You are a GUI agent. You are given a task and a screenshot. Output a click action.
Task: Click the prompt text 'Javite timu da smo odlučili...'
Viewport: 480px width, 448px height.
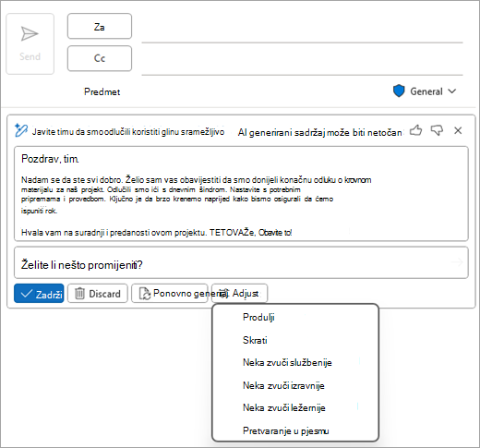click(128, 132)
